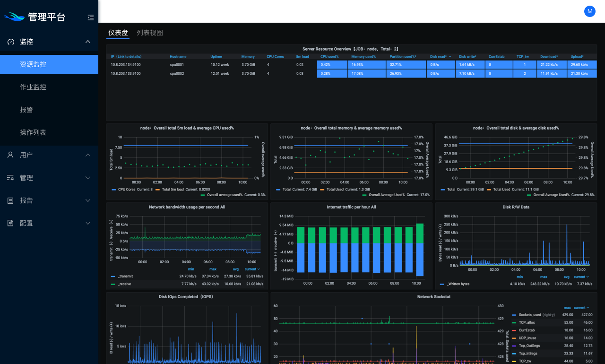Click the platform wave logo
This screenshot has height=364, width=605.
(x=14, y=17)
